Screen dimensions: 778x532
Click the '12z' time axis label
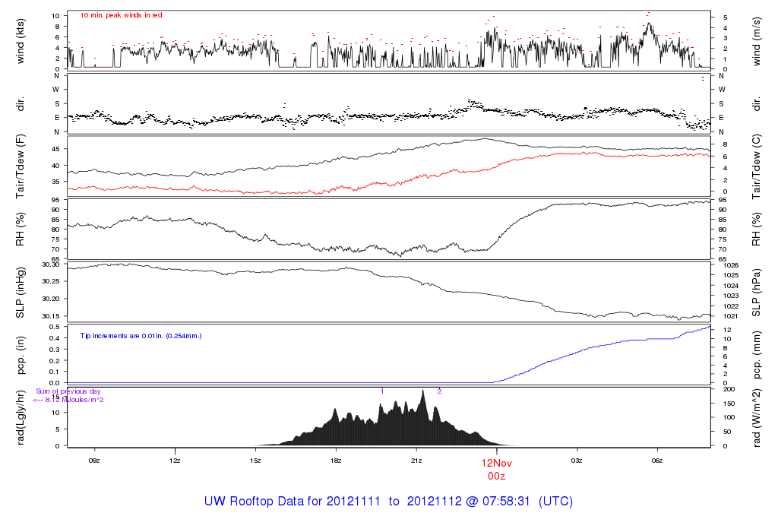click(x=175, y=461)
